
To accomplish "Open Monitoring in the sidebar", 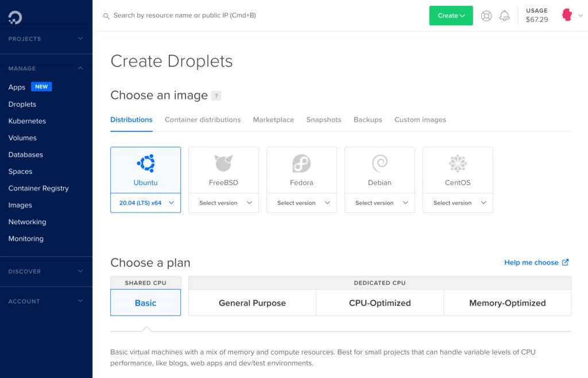I will click(x=26, y=239).
